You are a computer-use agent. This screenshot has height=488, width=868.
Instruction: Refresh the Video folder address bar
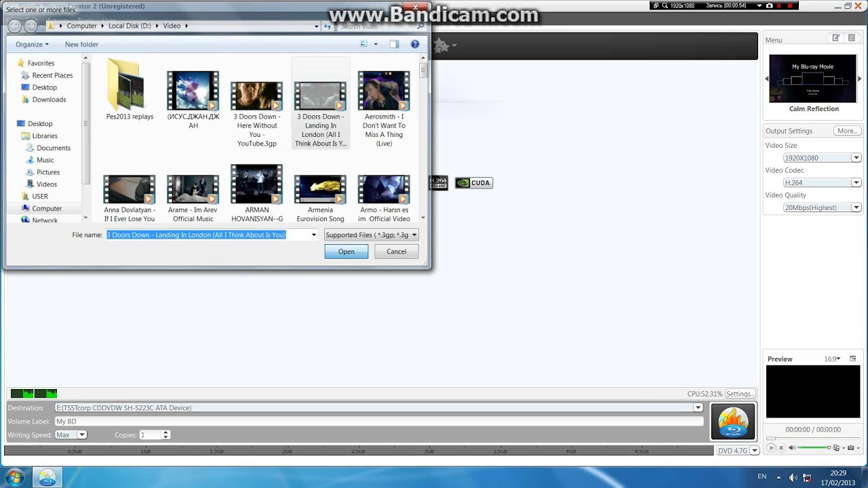pos(328,26)
